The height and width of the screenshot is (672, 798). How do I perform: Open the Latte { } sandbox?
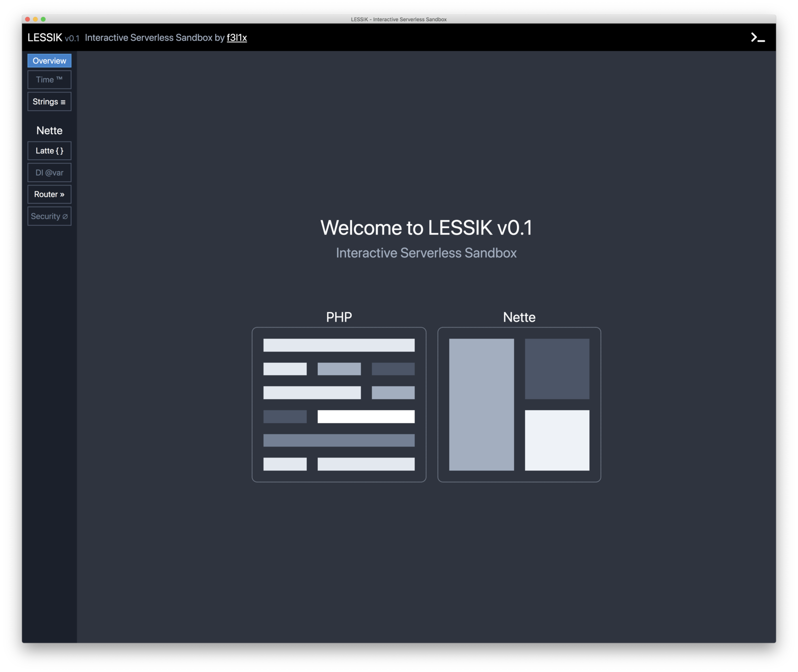coord(49,151)
